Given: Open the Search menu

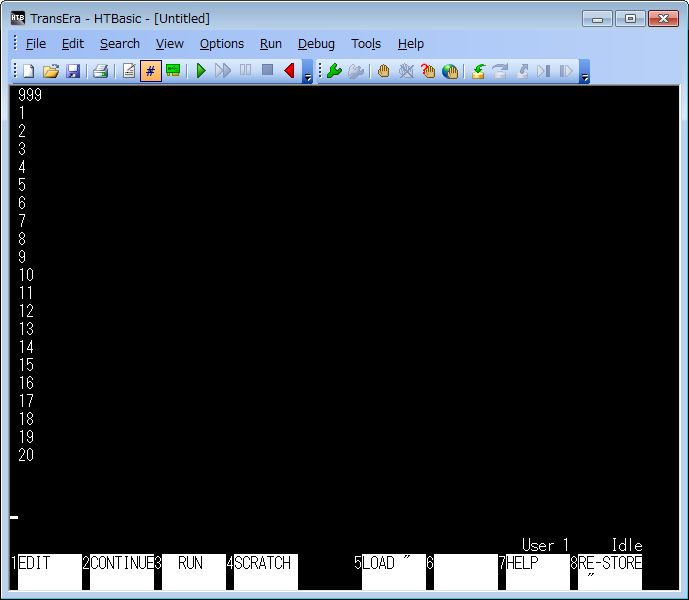Looking at the screenshot, I should pyautogui.click(x=120, y=44).
